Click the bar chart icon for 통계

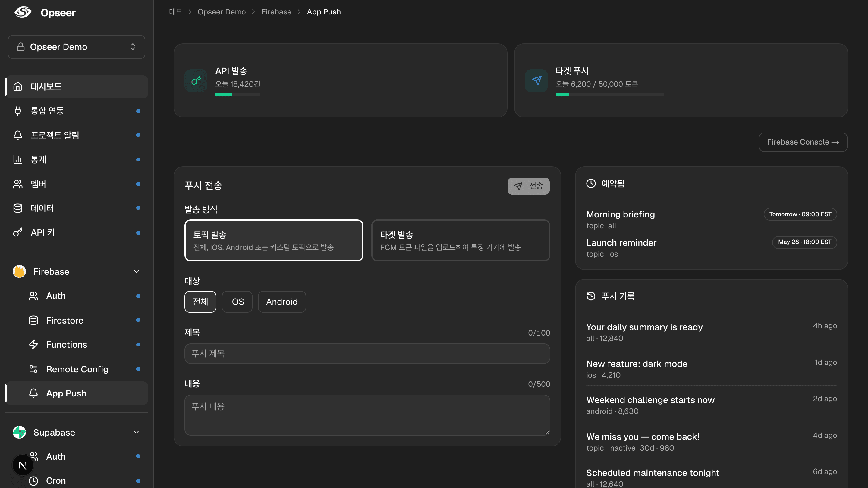[18, 159]
